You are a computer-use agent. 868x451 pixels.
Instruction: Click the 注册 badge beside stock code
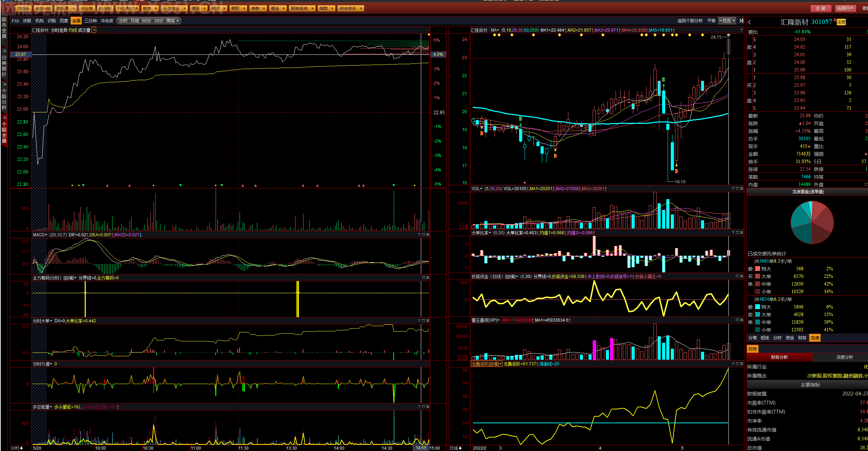point(841,22)
